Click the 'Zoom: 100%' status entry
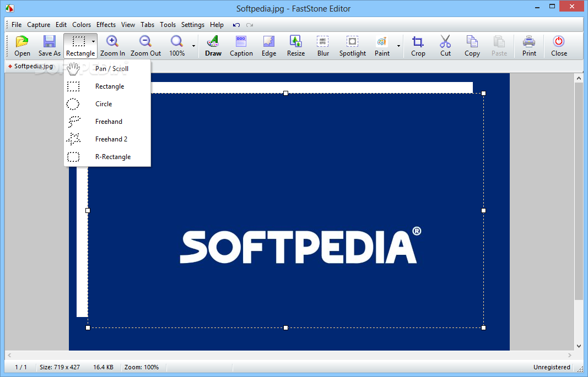The width and height of the screenshot is (588, 377). [142, 367]
